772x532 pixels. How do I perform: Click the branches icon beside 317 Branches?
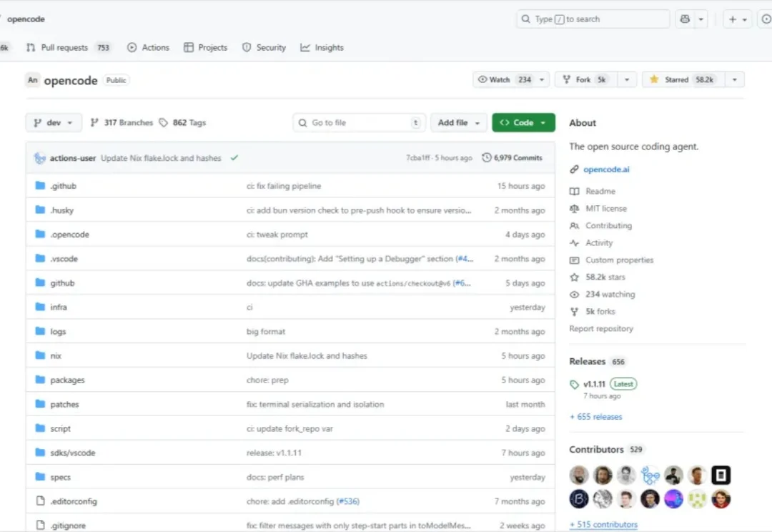pos(94,123)
